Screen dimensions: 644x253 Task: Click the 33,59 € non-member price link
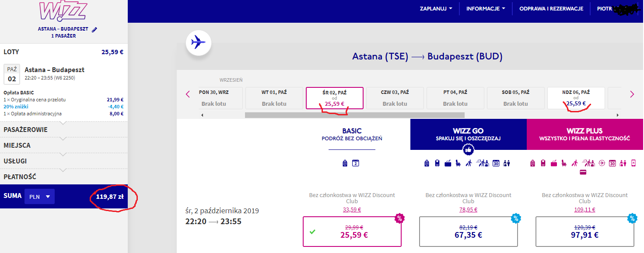pyautogui.click(x=352, y=209)
